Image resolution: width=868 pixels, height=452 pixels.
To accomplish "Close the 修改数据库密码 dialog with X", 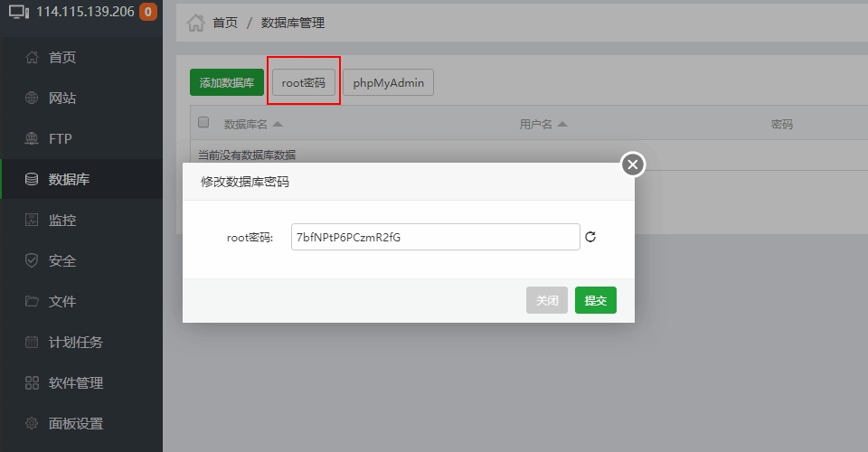I will tap(633, 165).
